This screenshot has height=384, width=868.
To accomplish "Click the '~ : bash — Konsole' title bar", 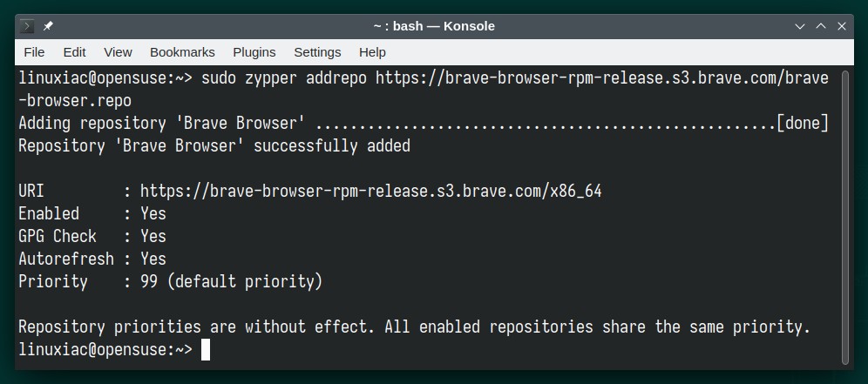I will point(434,26).
